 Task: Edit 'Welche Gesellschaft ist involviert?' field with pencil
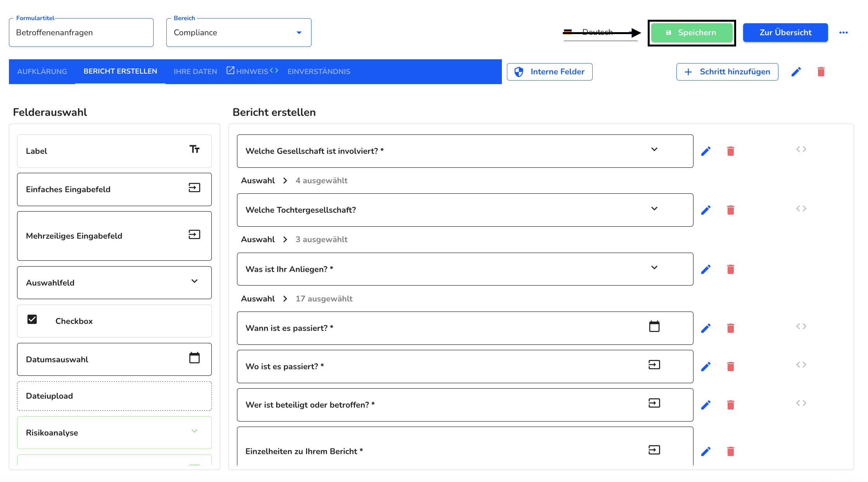coord(706,151)
